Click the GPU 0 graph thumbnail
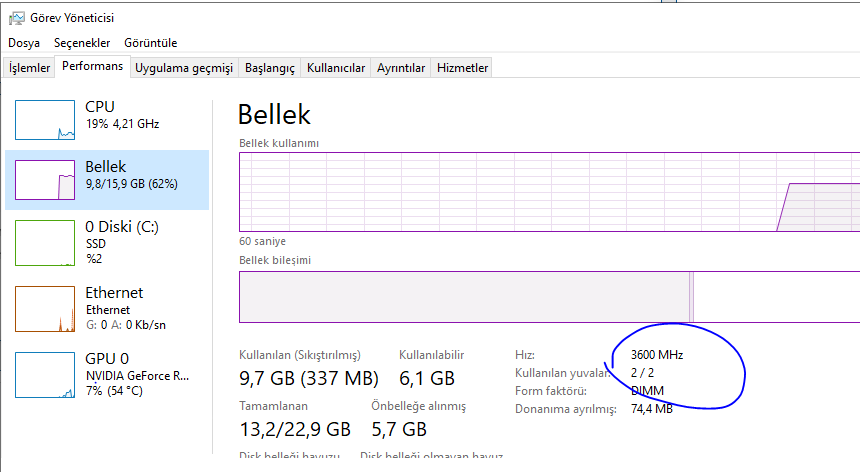 pos(45,373)
